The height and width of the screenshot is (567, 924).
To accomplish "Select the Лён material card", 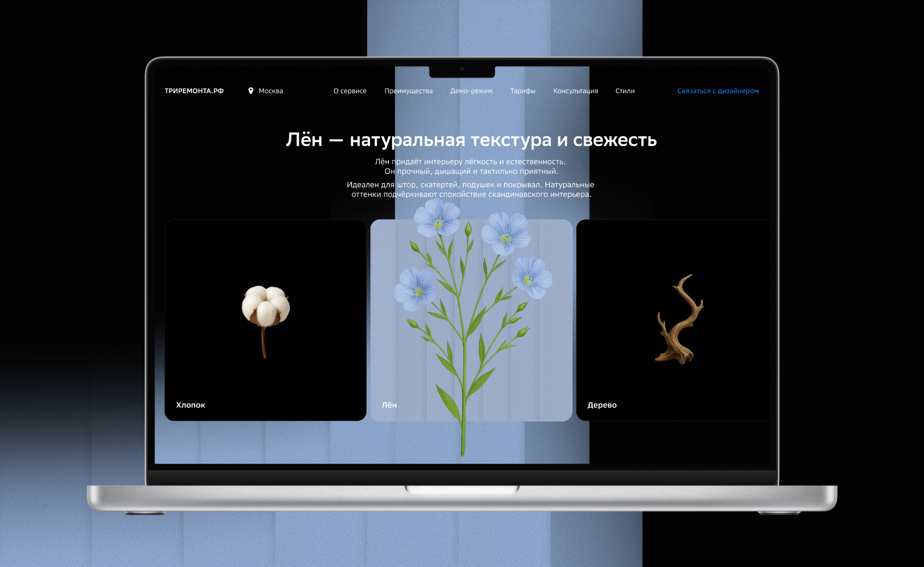I will (x=471, y=320).
